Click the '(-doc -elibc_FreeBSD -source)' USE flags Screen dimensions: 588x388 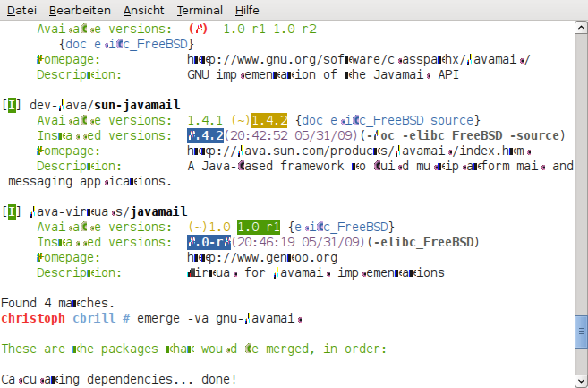coord(463,135)
